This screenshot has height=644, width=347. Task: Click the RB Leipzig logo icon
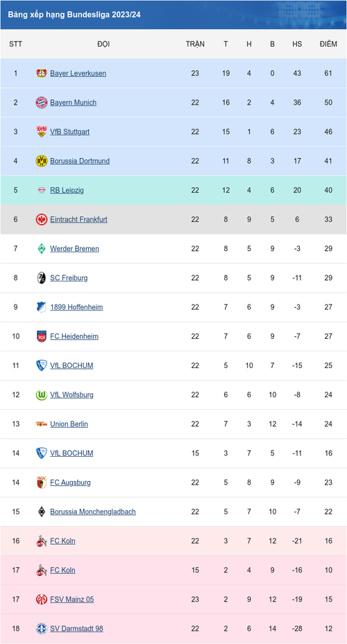42,190
